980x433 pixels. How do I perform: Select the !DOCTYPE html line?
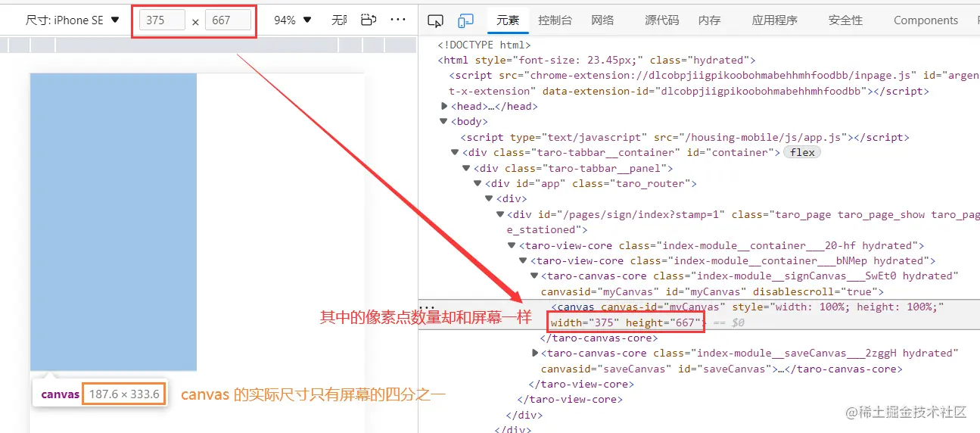[484, 45]
